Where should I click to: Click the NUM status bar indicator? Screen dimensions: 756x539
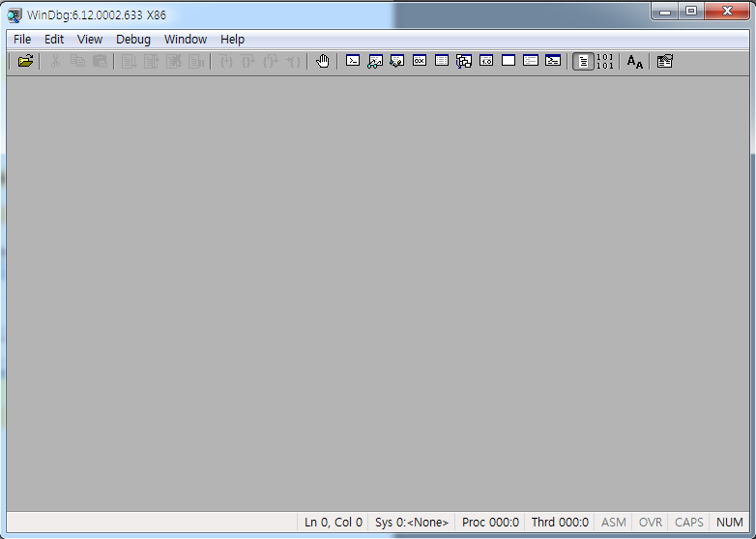point(730,523)
